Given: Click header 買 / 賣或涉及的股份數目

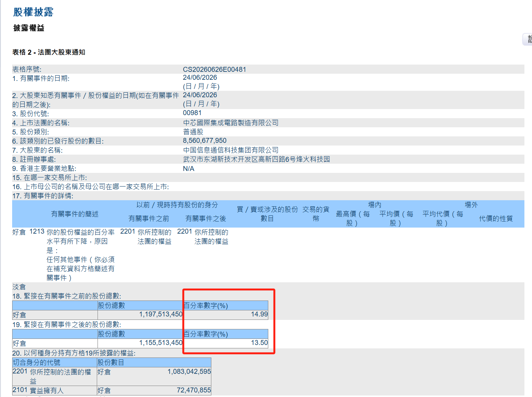Looking at the screenshot, I should [268, 214].
